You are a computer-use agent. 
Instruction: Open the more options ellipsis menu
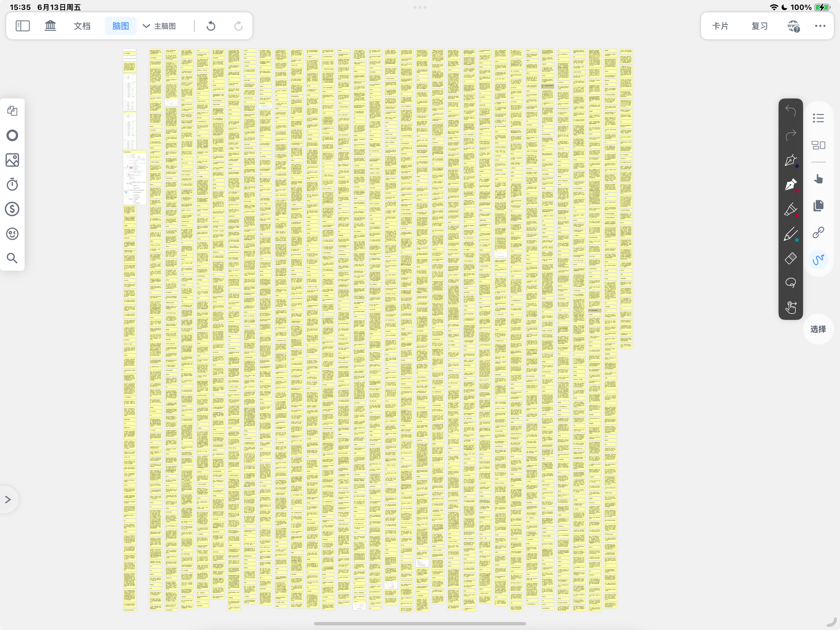[820, 26]
